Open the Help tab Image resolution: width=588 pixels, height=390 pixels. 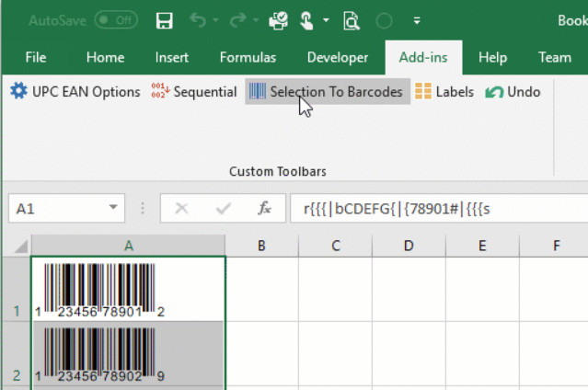click(492, 57)
